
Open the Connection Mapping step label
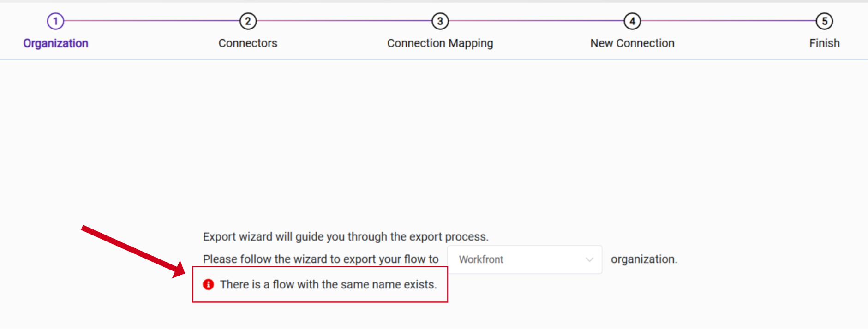coord(440,43)
